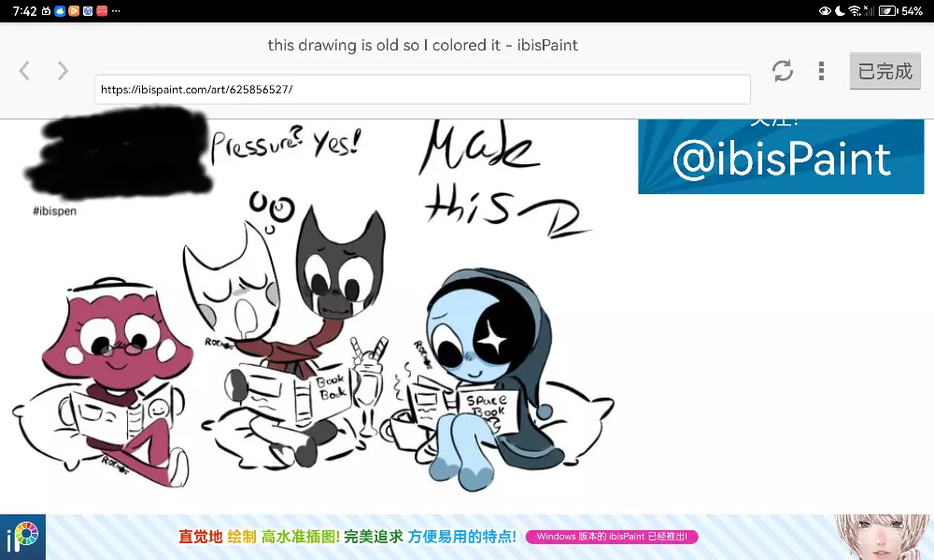Tap the colorful Chinese ad banner text
The width and height of the screenshot is (934, 560).
pyautogui.click(x=347, y=537)
